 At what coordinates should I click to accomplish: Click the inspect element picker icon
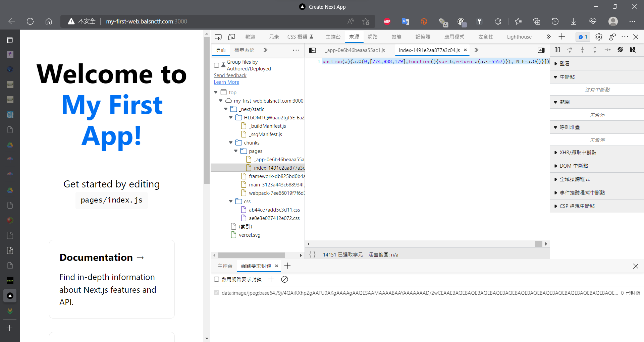click(218, 37)
